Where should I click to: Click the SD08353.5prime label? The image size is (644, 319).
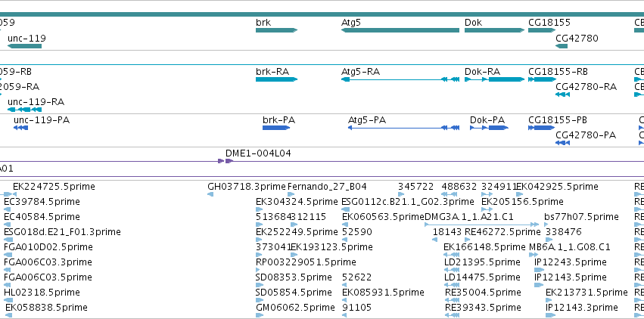coord(294,277)
